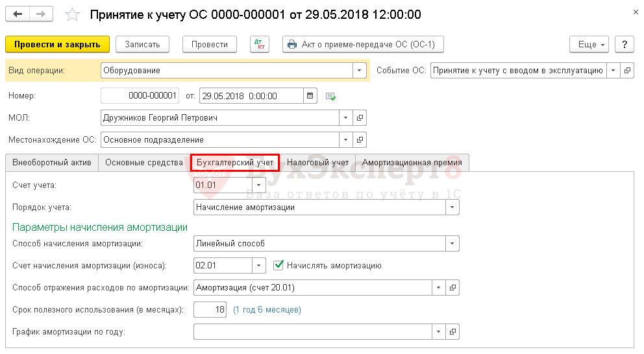Toggle the Начислять амортизацию checkbox

coord(279,265)
